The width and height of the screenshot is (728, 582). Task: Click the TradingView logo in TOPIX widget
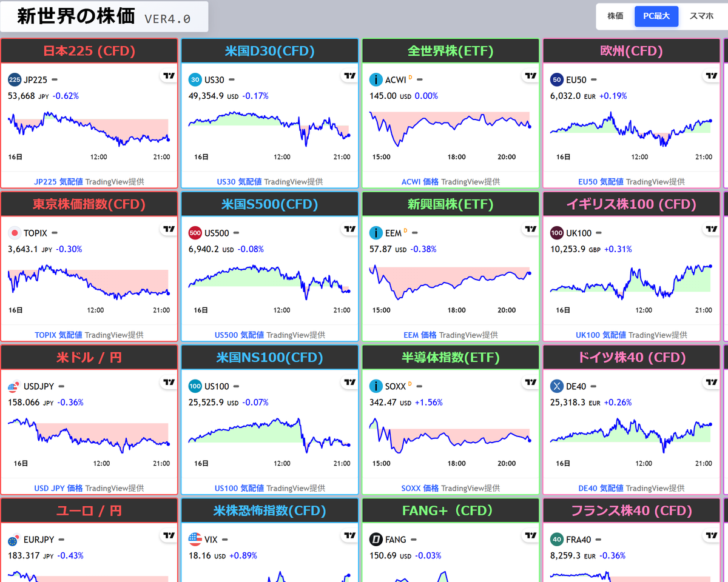(169, 229)
